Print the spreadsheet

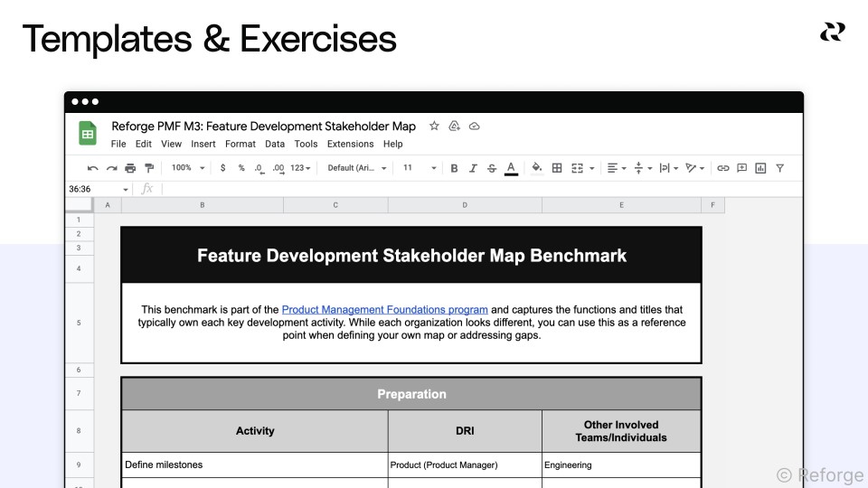[x=130, y=168]
